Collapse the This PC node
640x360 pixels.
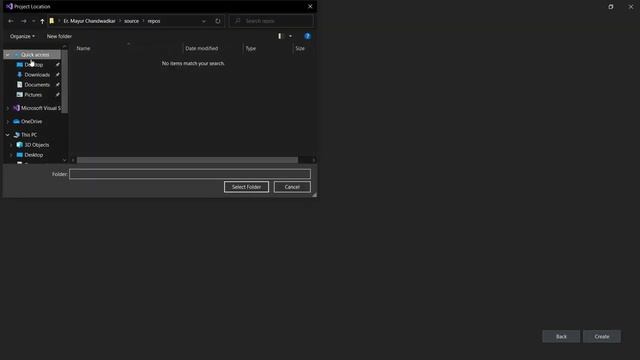coord(8,135)
